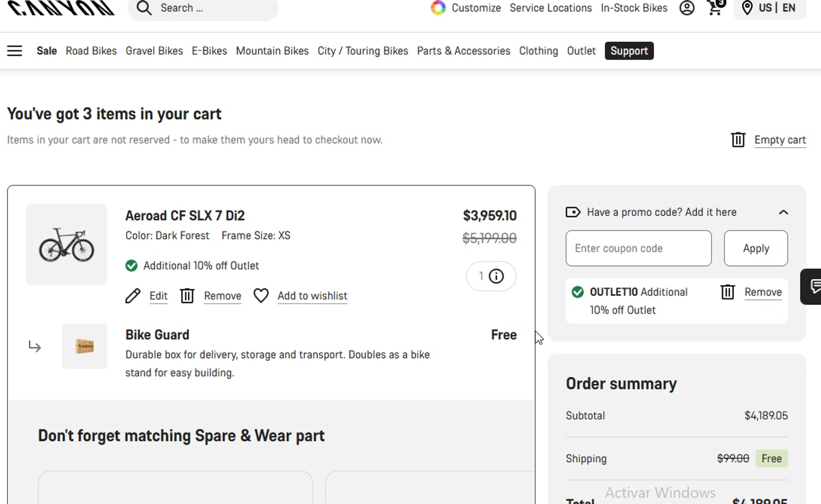821x504 pixels.
Task: Focus the Search field
Action: pos(203,8)
